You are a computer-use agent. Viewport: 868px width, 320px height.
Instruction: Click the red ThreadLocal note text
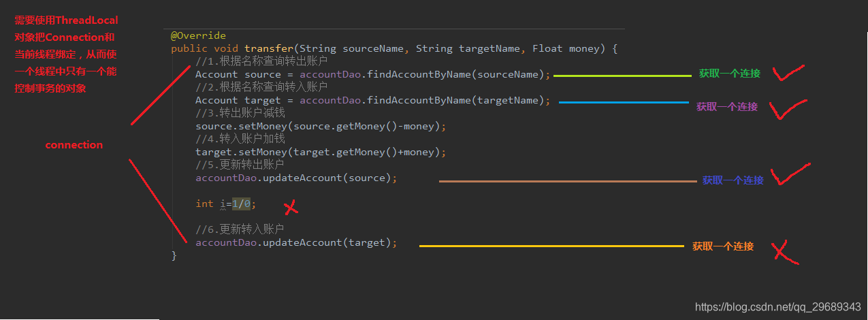click(66, 54)
